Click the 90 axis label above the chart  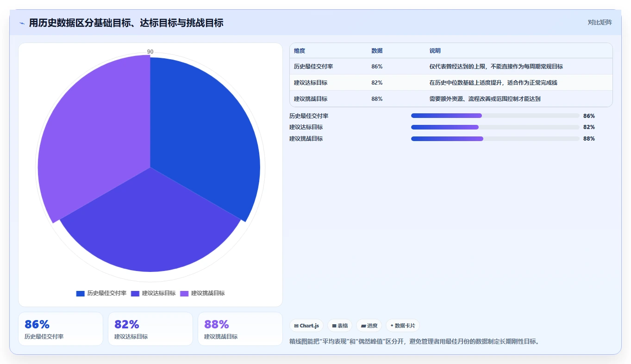tap(150, 52)
